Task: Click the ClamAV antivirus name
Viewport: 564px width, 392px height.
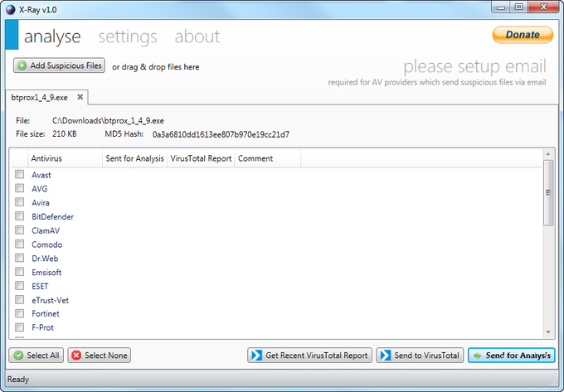Action: click(46, 230)
